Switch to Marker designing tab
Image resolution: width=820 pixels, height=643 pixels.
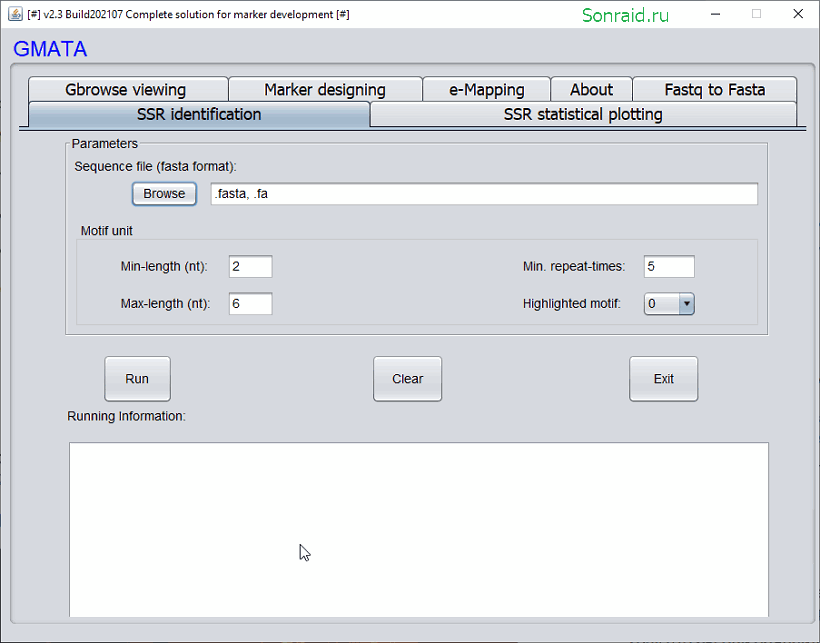325,89
